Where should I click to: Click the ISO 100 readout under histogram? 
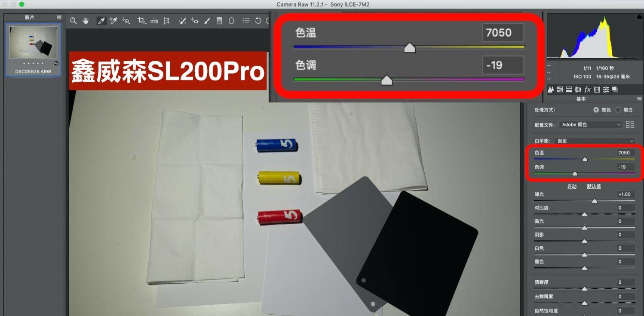[583, 77]
